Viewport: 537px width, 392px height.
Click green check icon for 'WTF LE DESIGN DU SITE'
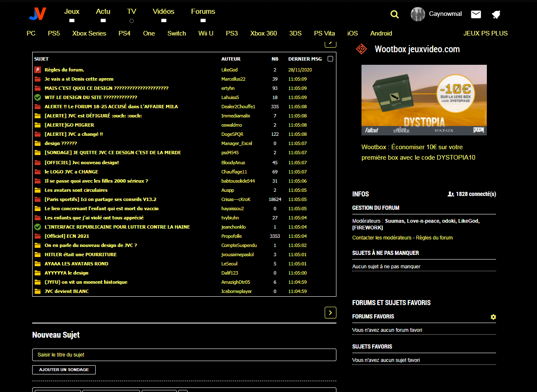(38, 97)
